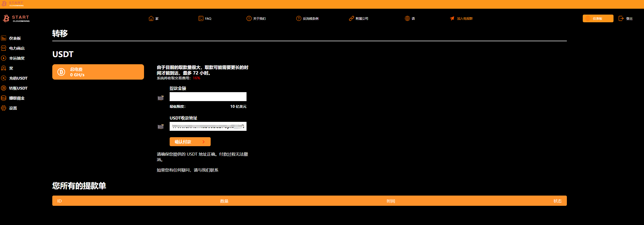
Task: Open the language globe selector
Action: [407, 18]
